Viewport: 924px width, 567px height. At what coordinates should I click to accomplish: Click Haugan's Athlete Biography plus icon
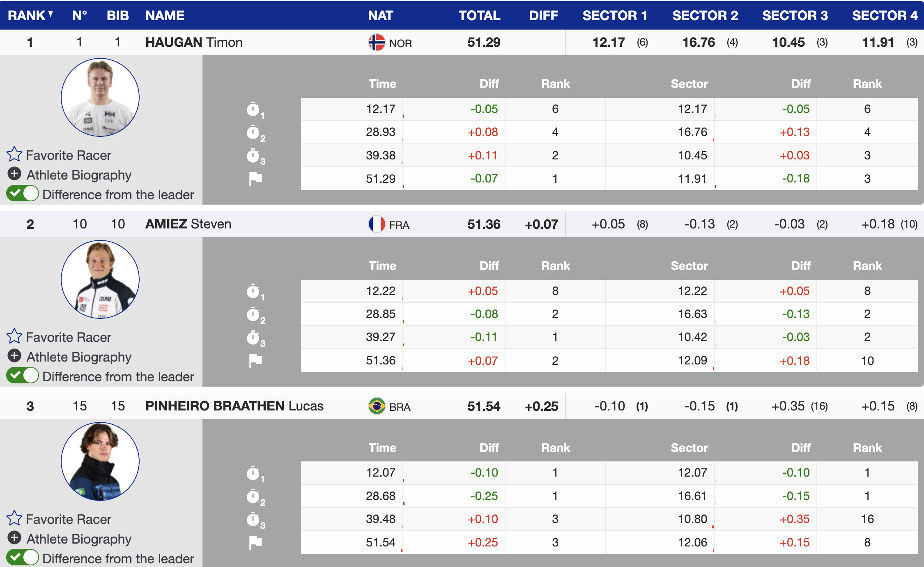click(x=14, y=174)
